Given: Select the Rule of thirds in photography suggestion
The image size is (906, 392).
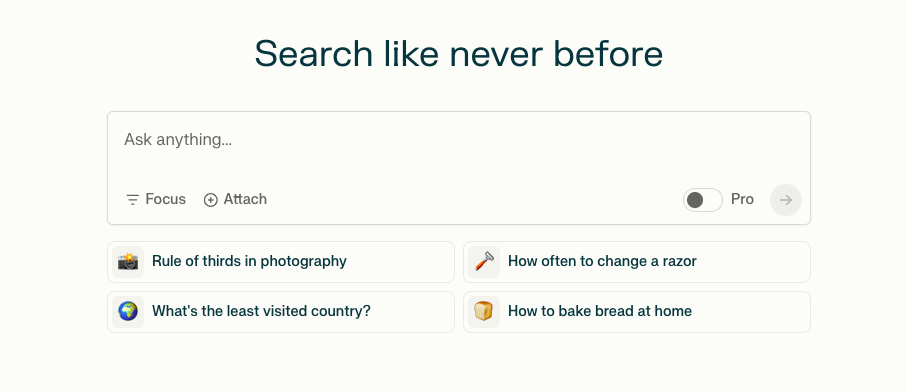Looking at the screenshot, I should (x=281, y=262).
